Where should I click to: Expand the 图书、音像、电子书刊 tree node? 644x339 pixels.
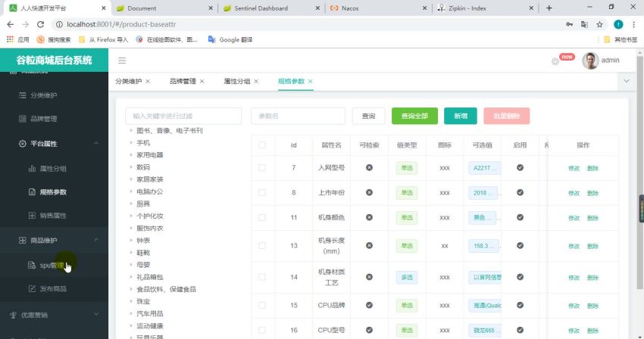[131, 130]
